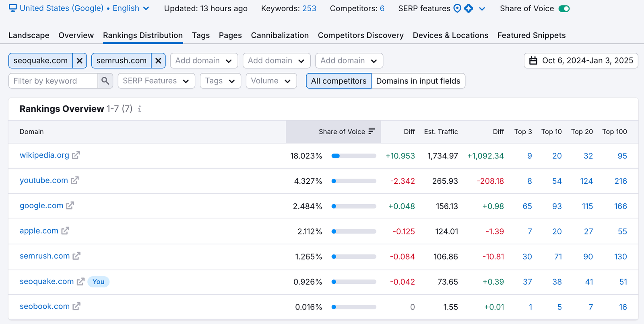Switch to the Featured Snippets tab
The width and height of the screenshot is (644, 324).
531,35
